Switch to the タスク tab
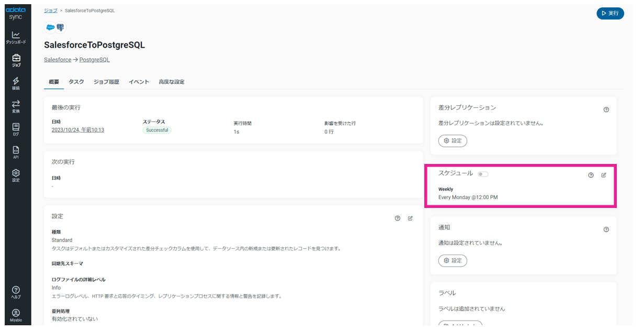The width and height of the screenshot is (644, 330). click(x=76, y=82)
